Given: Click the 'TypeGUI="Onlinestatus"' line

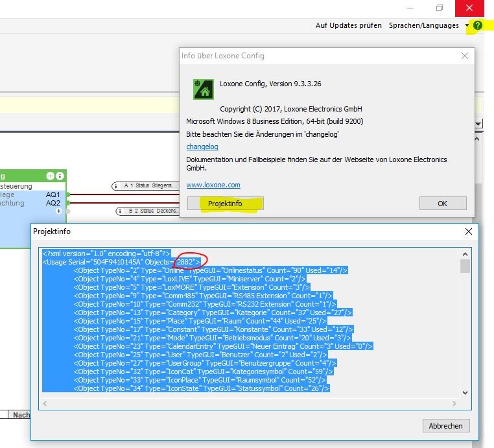Looking at the screenshot, I should point(211,270).
